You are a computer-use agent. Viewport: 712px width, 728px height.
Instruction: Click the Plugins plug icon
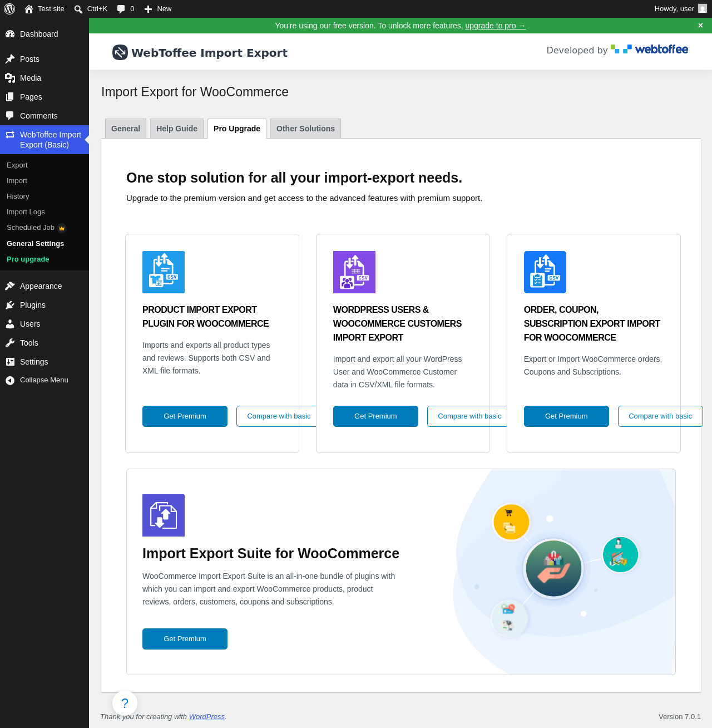coord(10,305)
